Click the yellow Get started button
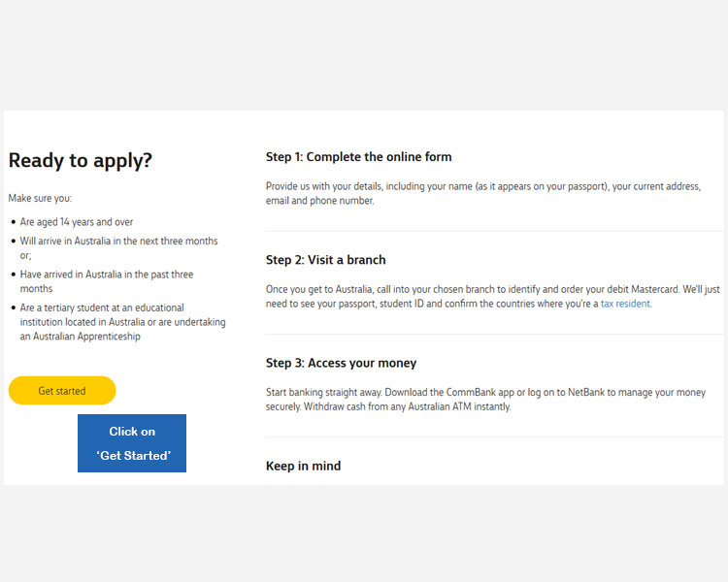The height and width of the screenshot is (582, 728). click(x=62, y=391)
